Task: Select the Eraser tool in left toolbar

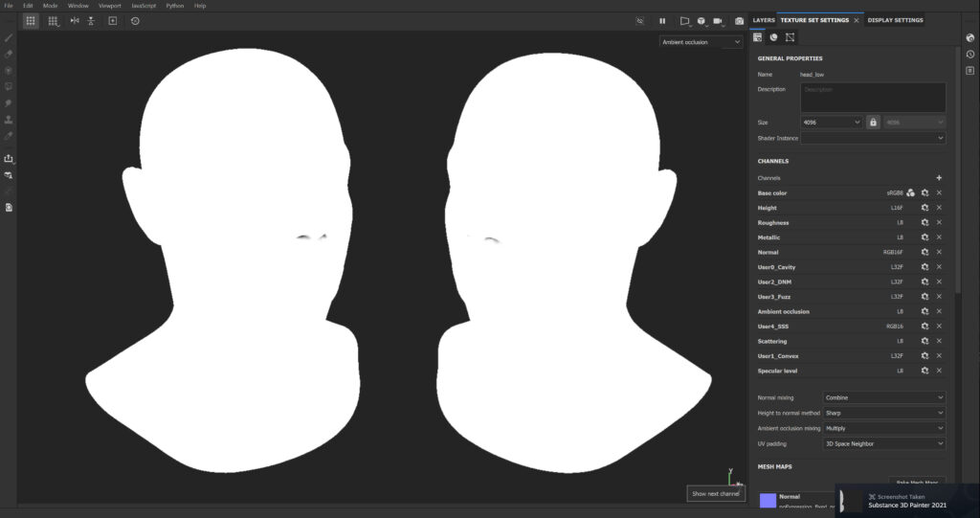Action: pos(9,54)
